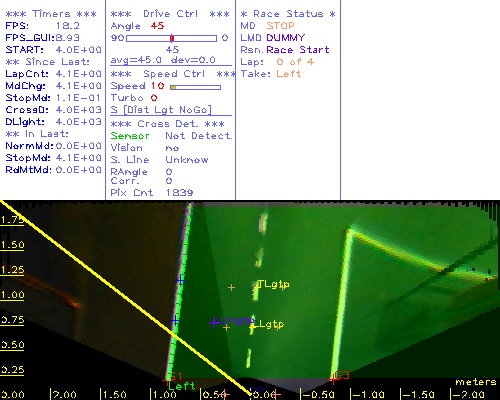The image size is (500, 400).
Task: Click the -1.00 horizontal scale tick
Action: point(367,395)
